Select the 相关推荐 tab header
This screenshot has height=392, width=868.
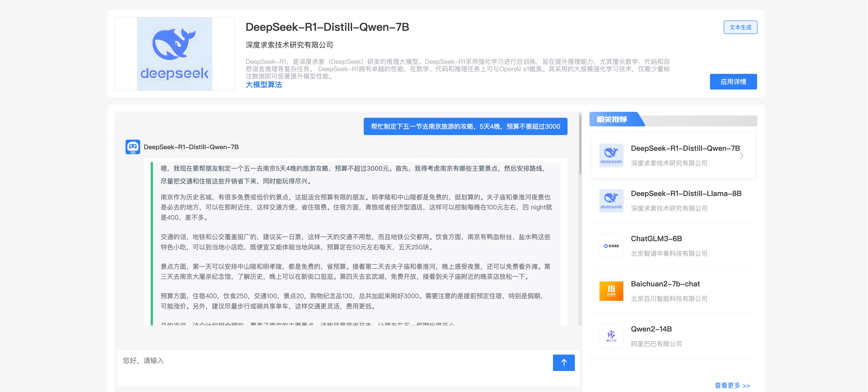coord(617,119)
